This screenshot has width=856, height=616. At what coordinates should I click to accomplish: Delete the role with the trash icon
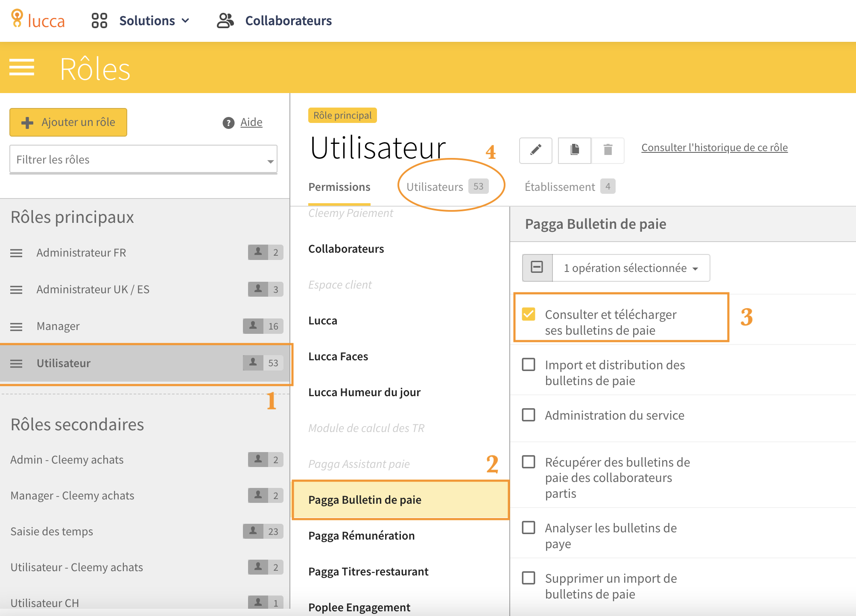coord(608,150)
